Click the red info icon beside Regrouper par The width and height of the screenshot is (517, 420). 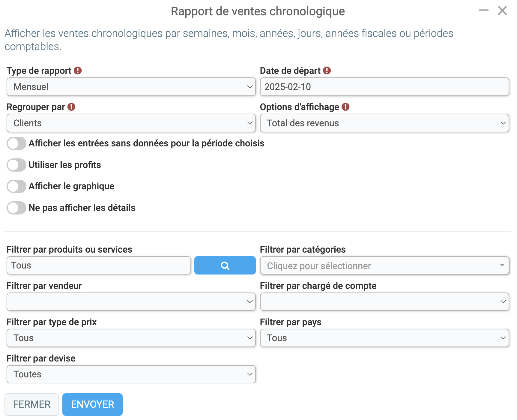point(71,107)
